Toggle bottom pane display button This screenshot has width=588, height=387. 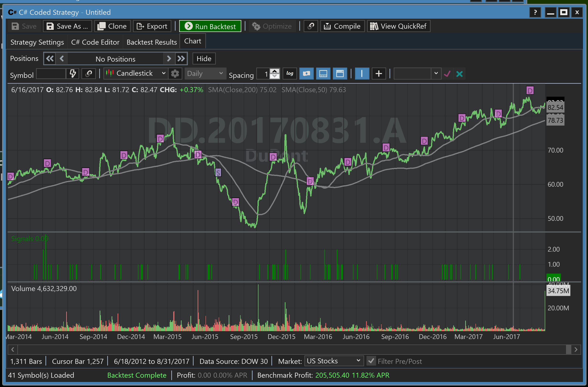pyautogui.click(x=323, y=74)
